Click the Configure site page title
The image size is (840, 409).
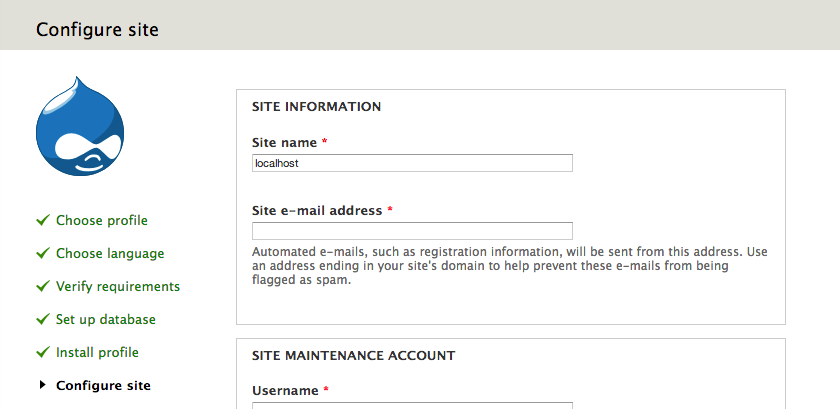pos(97,29)
